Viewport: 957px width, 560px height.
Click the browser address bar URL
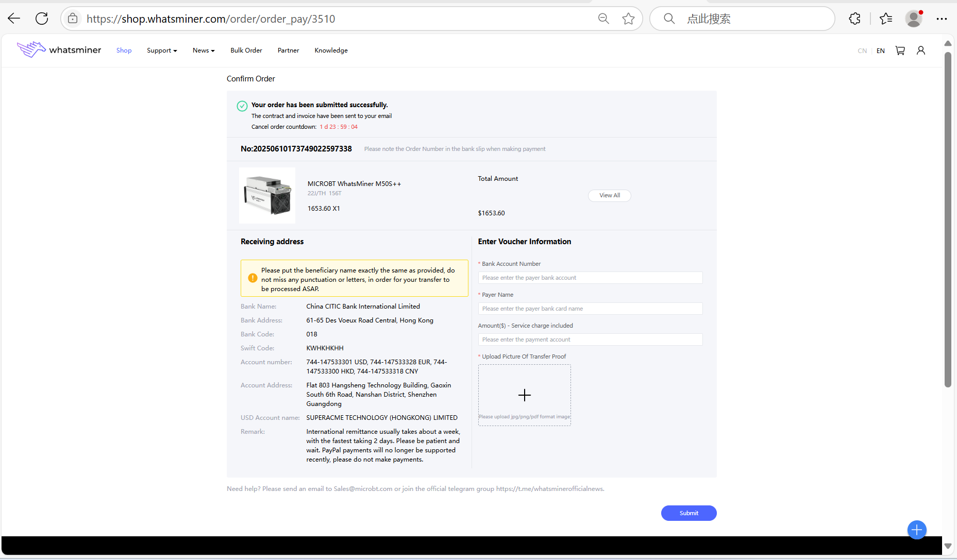pos(211,19)
